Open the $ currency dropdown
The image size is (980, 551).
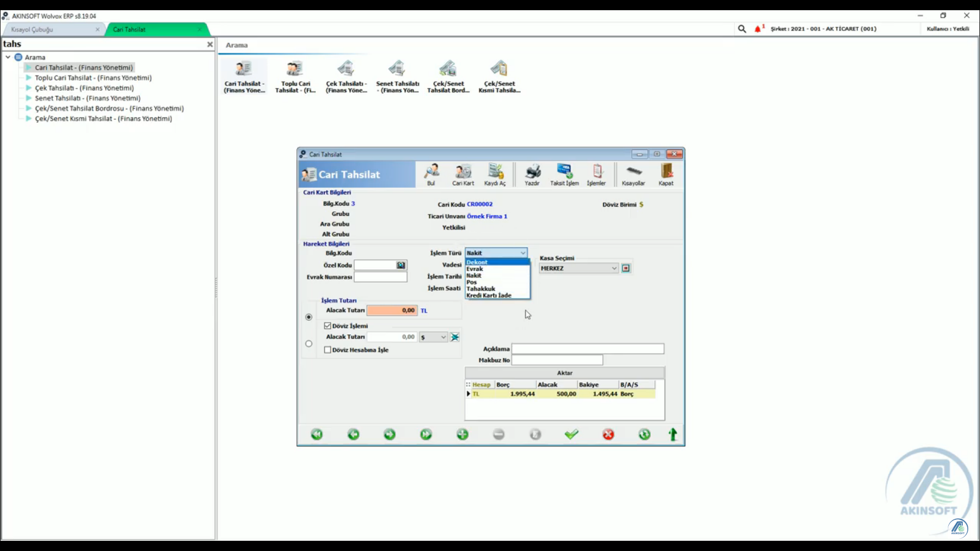(433, 337)
